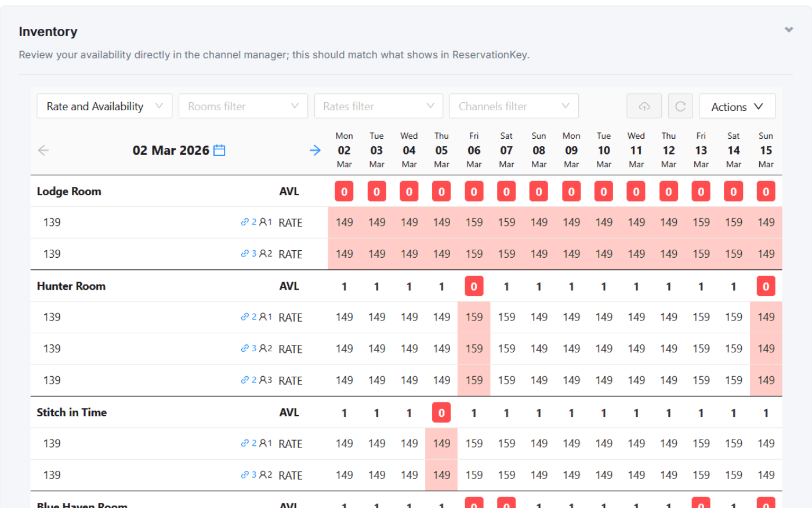Click the 02 Mar 2026 date label
The width and height of the screenshot is (812, 508).
click(x=170, y=150)
